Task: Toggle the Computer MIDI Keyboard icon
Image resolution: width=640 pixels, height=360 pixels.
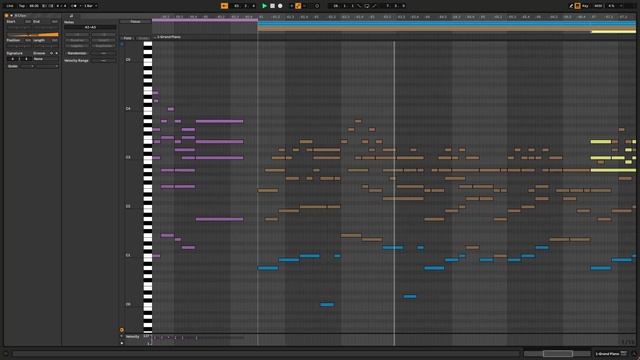Action: 578,6
